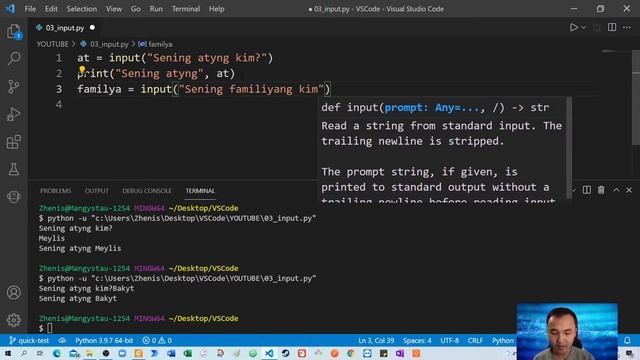Click line number 4 in gutter

pyautogui.click(x=59, y=104)
